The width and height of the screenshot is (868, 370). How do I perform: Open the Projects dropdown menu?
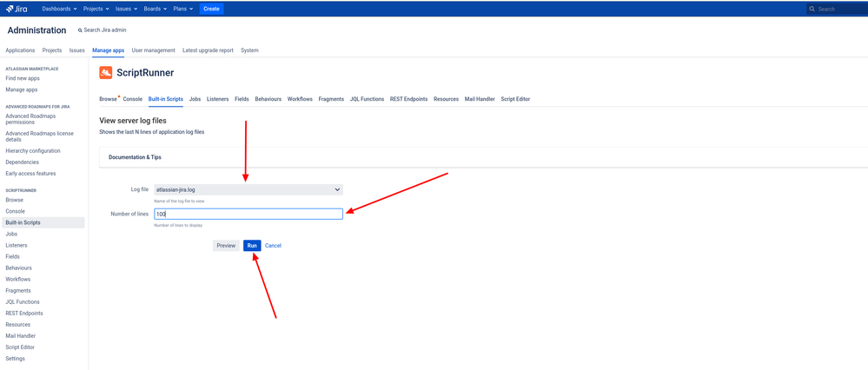(x=96, y=9)
